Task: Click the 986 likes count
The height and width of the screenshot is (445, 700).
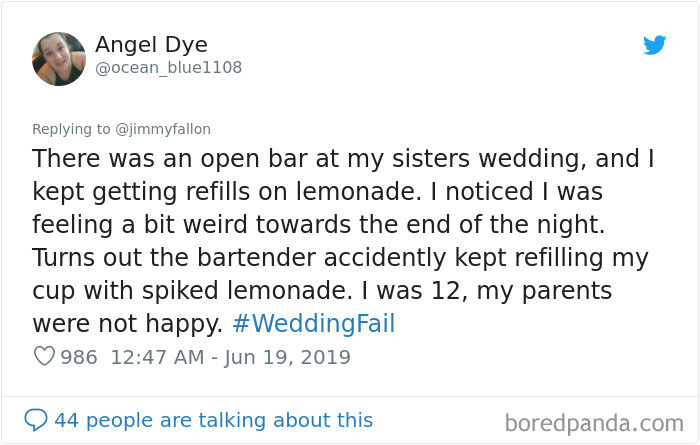Action: (79, 357)
